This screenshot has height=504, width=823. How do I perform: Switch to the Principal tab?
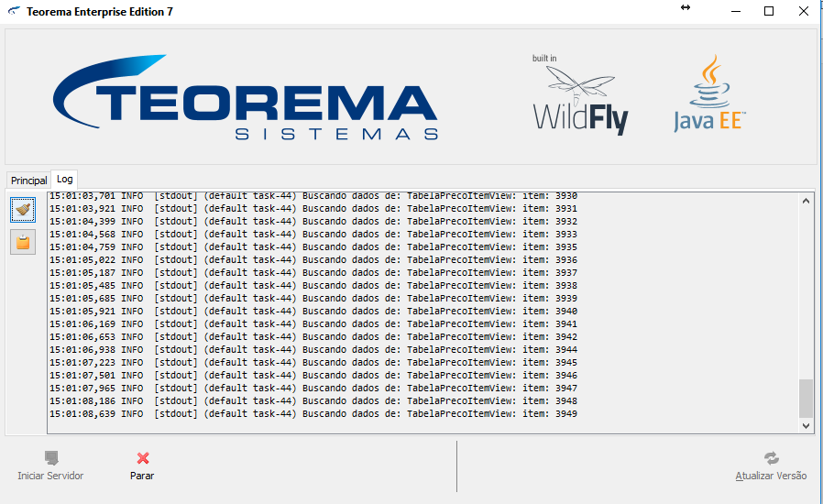[28, 181]
